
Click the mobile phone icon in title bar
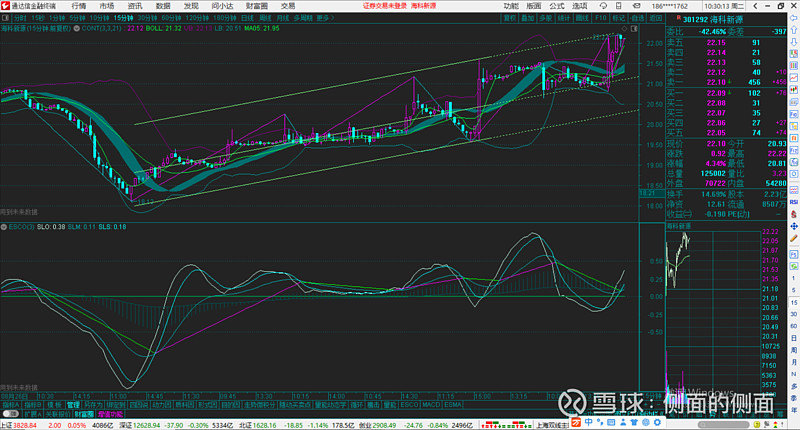tap(618, 6)
